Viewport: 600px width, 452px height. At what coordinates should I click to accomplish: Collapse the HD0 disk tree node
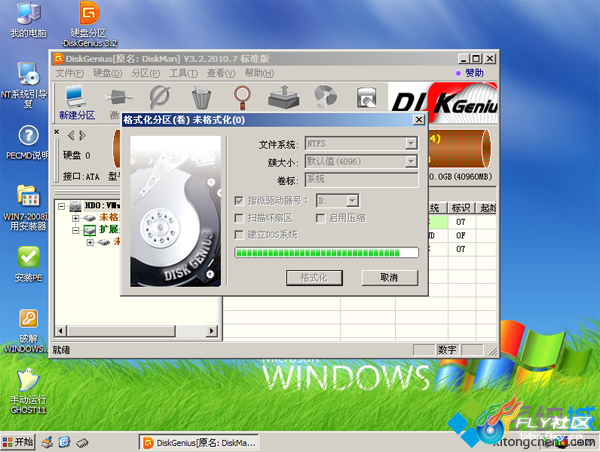click(x=61, y=206)
